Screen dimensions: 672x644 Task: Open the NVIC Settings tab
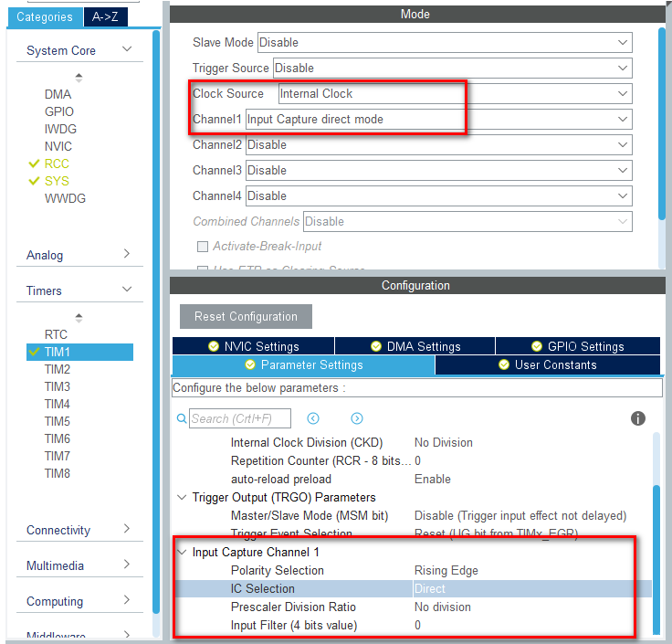[253, 346]
